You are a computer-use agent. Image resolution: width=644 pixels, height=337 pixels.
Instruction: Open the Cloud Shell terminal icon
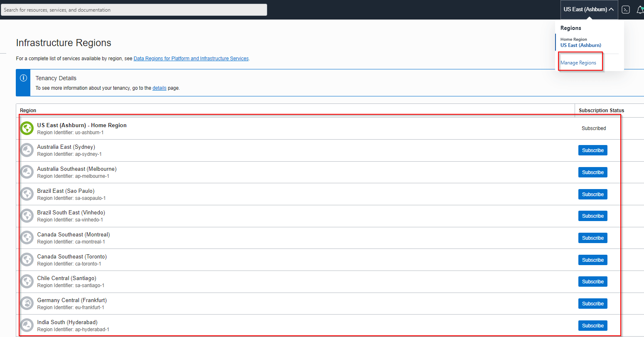click(x=626, y=10)
